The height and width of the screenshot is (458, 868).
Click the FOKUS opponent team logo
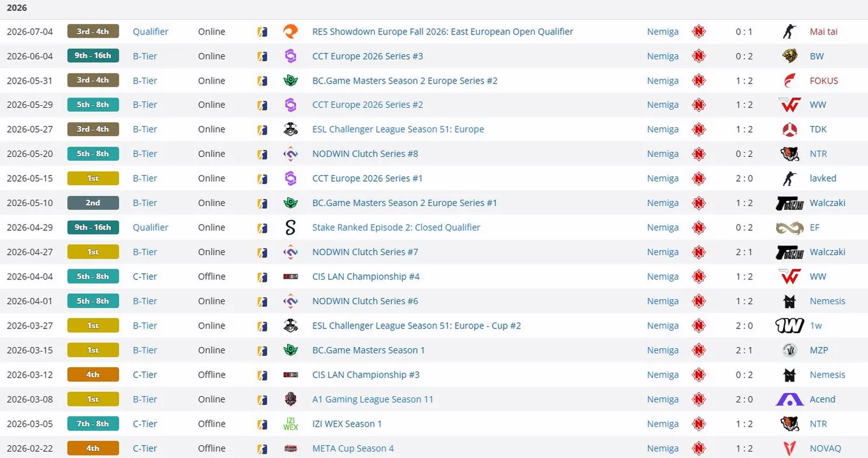pos(789,80)
